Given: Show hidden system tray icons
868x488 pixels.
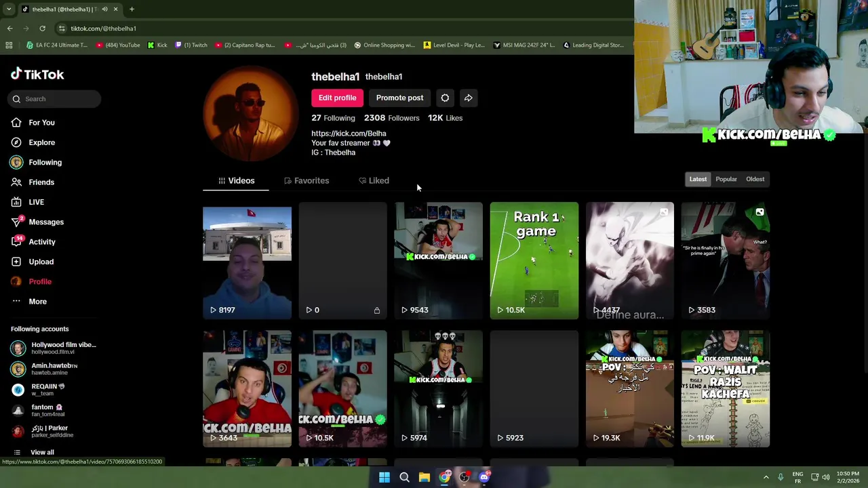Looking at the screenshot, I should click(766, 477).
